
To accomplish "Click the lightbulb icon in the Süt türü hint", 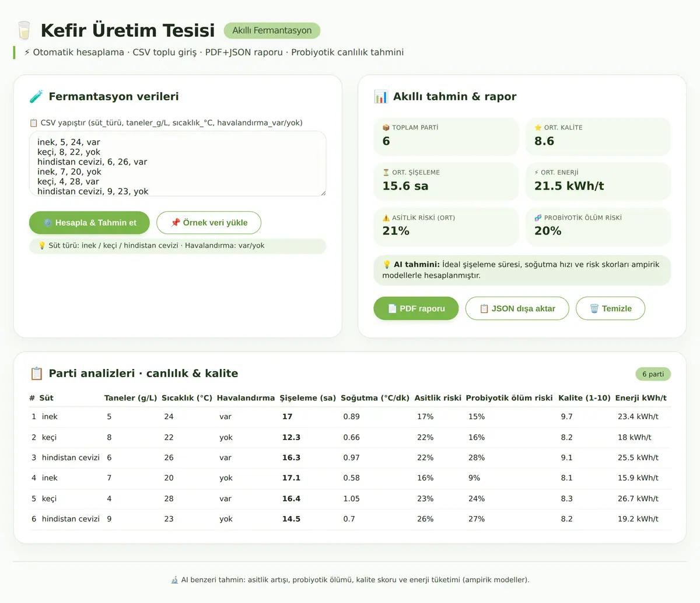I will [42, 246].
